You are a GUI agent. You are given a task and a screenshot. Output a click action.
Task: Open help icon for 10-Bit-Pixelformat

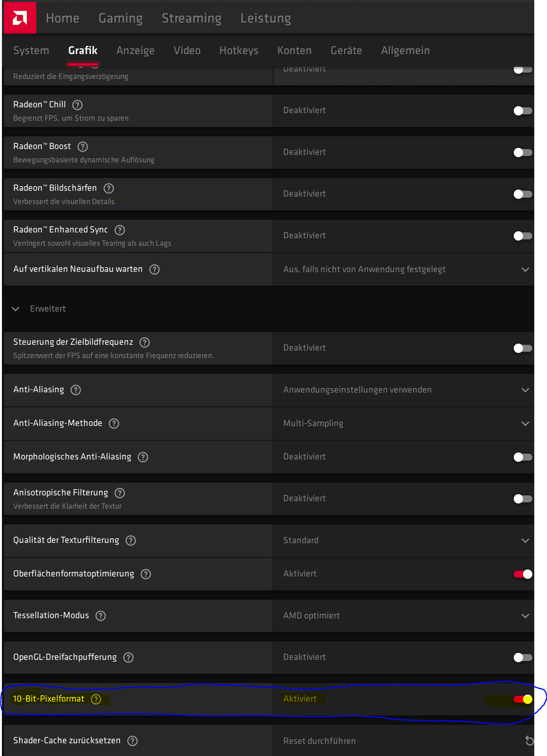click(x=96, y=699)
